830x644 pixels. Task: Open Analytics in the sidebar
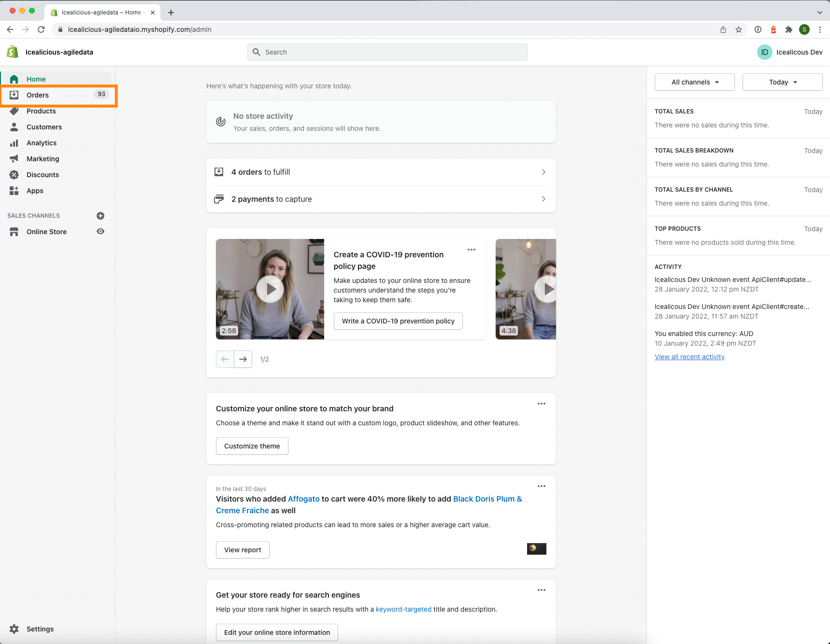56,143
